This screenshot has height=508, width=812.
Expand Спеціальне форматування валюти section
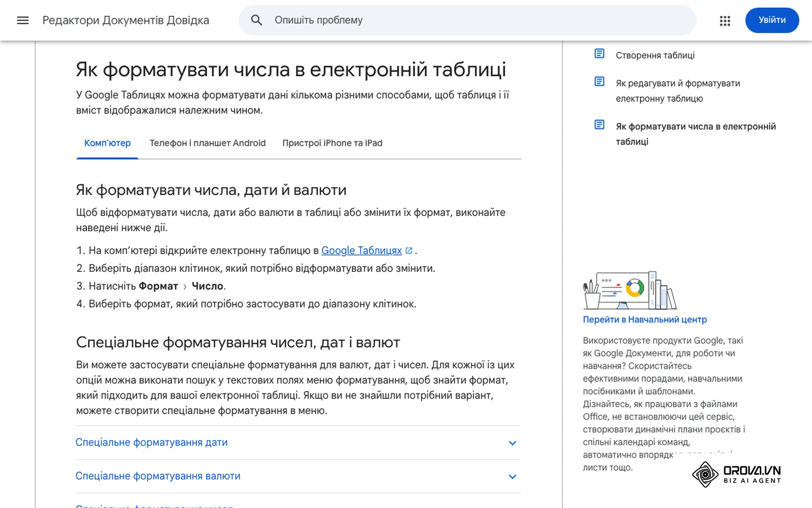pos(298,476)
